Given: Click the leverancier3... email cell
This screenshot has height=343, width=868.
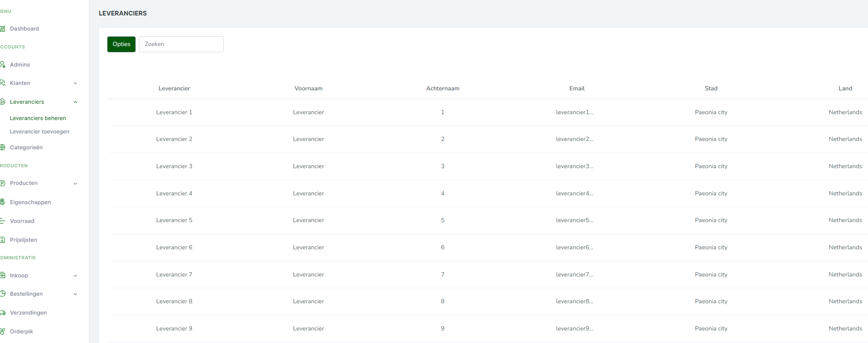Looking at the screenshot, I should pos(574,166).
